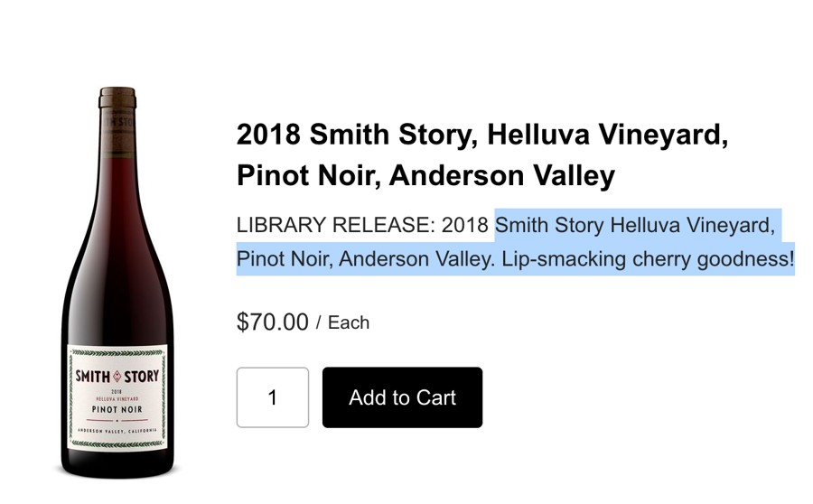
Task: Click the word "SMITH" on the bottle label
Action: pyautogui.click(x=92, y=375)
